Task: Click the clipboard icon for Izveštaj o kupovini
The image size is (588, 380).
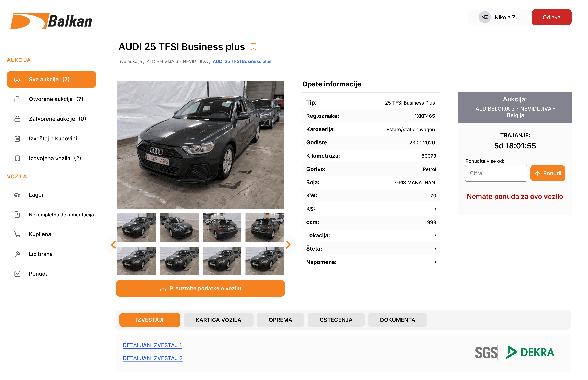Action: tap(17, 139)
